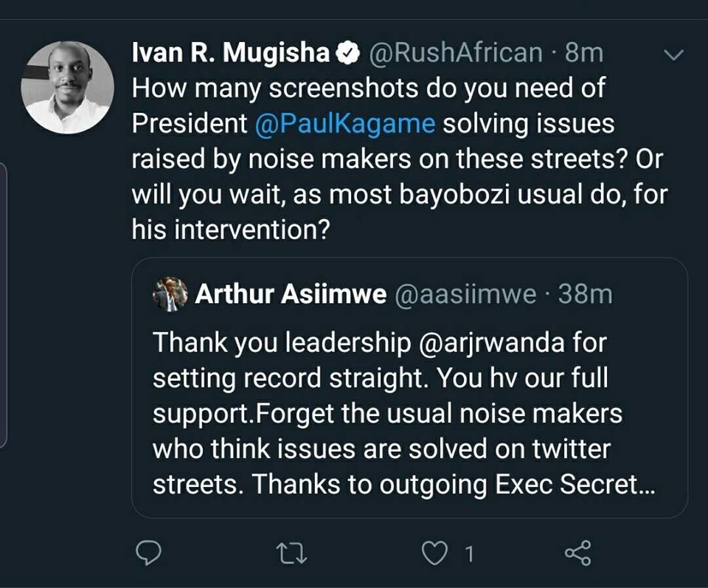Click the @aasiimwe handle
The height and width of the screenshot is (588, 708).
pyautogui.click(x=465, y=295)
